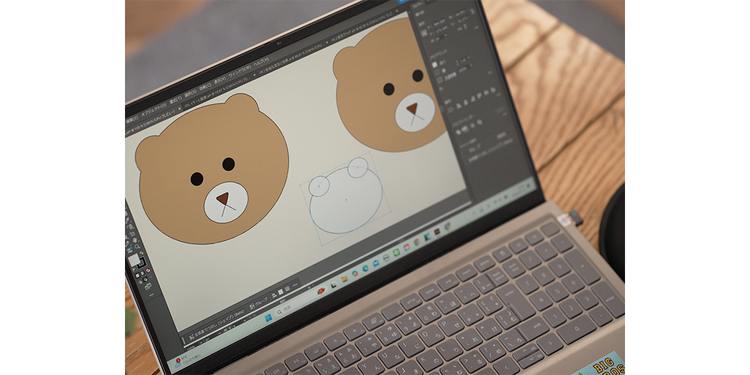750x375 pixels.
Task: Click the グループ button in contextual bar
Action: coord(259,303)
